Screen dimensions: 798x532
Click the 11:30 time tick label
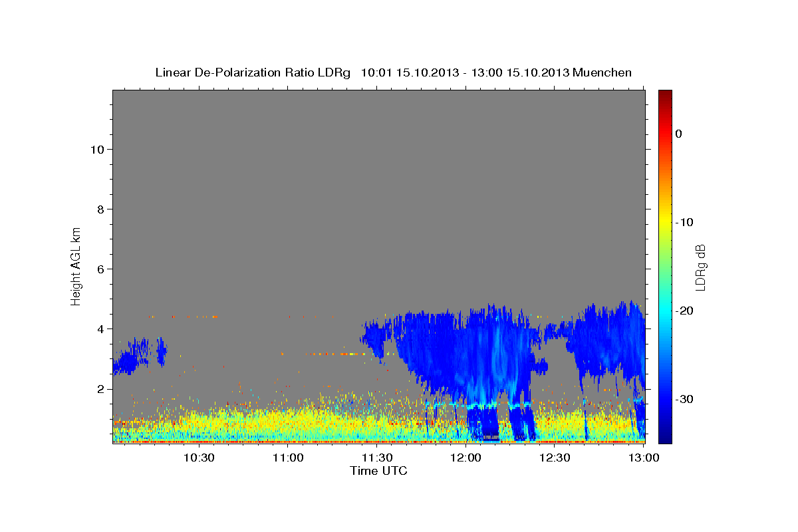tap(376, 458)
